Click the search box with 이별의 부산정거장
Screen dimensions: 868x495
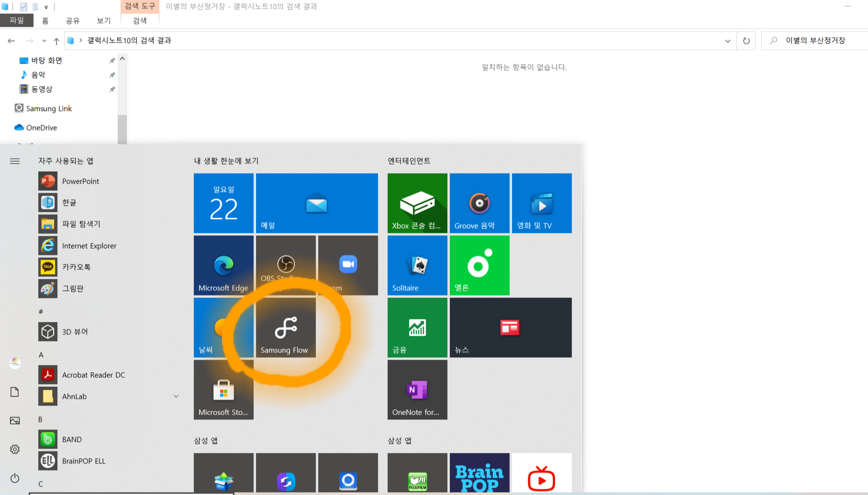click(x=815, y=41)
